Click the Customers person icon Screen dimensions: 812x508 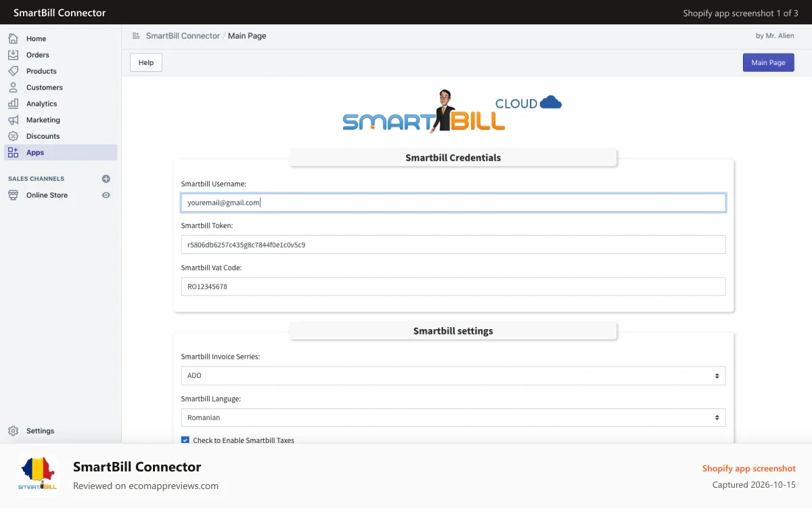tap(13, 87)
